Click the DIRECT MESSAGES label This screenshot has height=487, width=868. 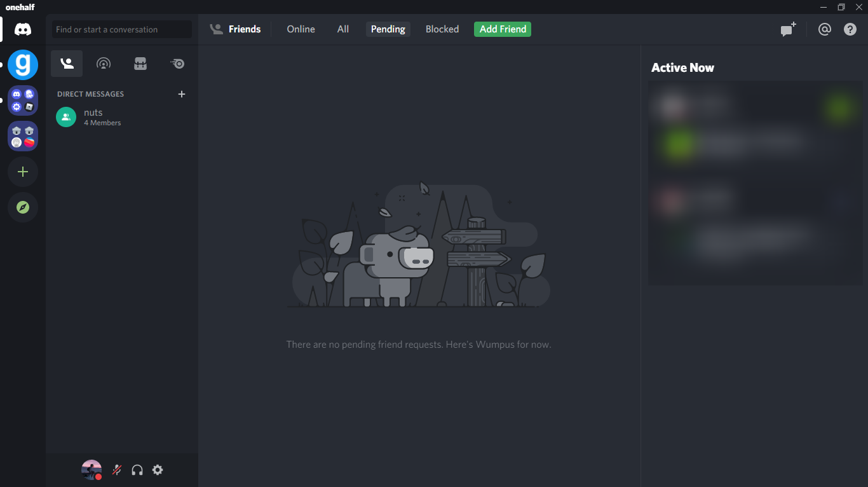click(90, 94)
